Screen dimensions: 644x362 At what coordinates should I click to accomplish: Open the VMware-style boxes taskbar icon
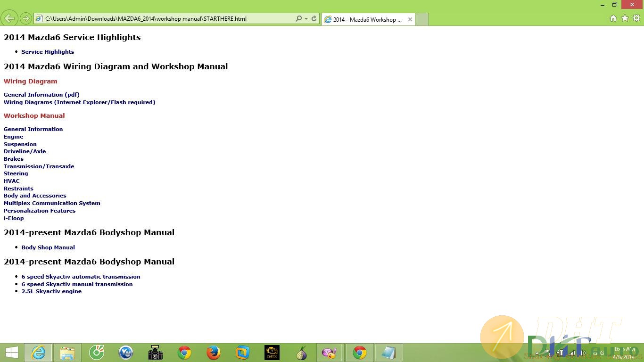tap(243, 353)
